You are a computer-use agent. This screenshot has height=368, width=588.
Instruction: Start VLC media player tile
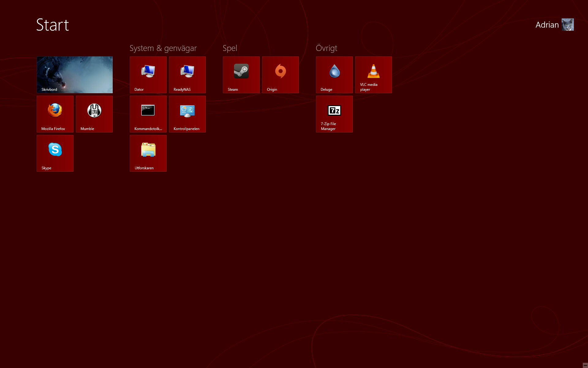[x=374, y=75]
